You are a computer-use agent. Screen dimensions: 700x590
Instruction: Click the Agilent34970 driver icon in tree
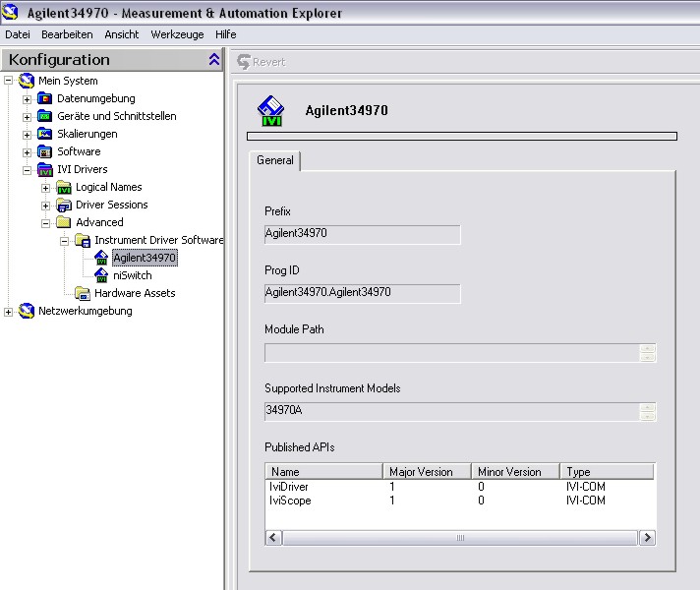tap(101, 258)
